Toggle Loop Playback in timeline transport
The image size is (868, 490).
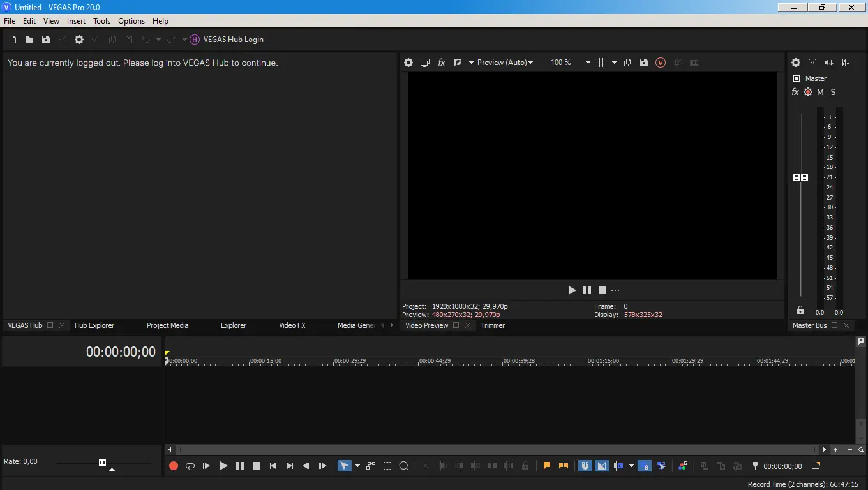tap(190, 466)
